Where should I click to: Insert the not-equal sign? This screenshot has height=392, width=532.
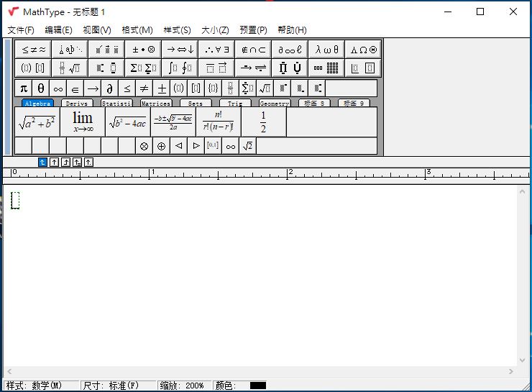144,88
